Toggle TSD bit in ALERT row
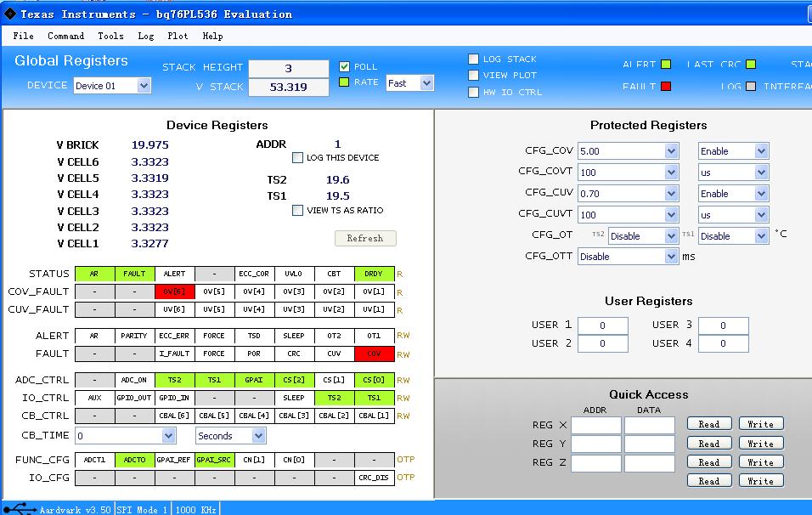 pyautogui.click(x=254, y=336)
